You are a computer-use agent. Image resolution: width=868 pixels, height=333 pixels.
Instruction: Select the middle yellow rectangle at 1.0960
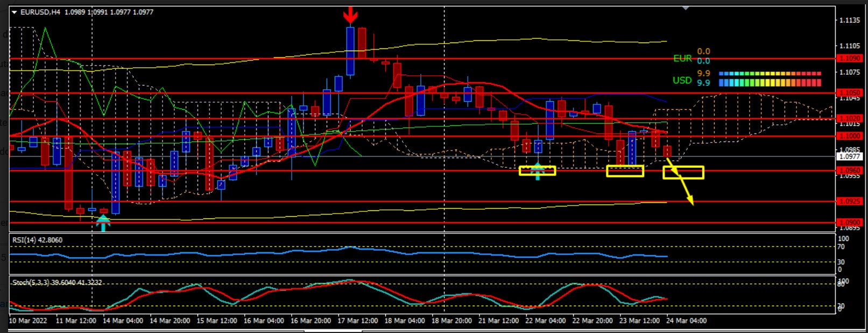click(625, 171)
